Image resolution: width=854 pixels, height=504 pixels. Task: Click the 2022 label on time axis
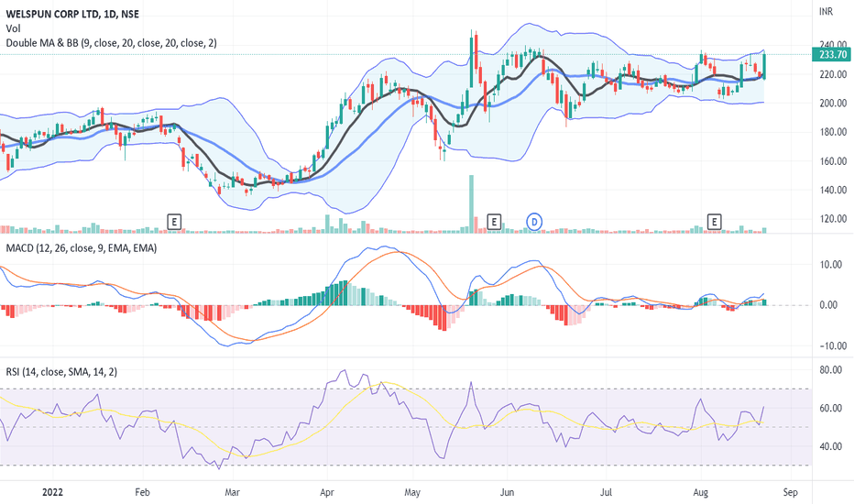[x=52, y=493]
